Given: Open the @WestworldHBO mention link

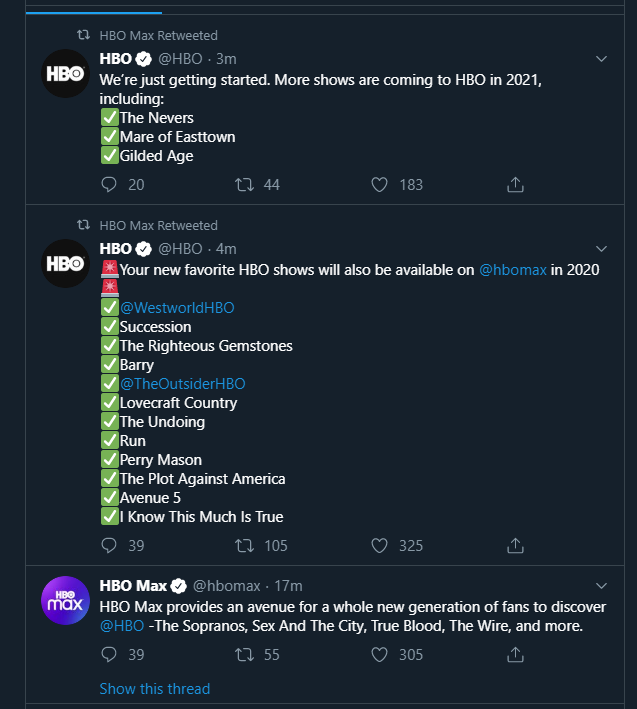Looking at the screenshot, I should (177, 308).
